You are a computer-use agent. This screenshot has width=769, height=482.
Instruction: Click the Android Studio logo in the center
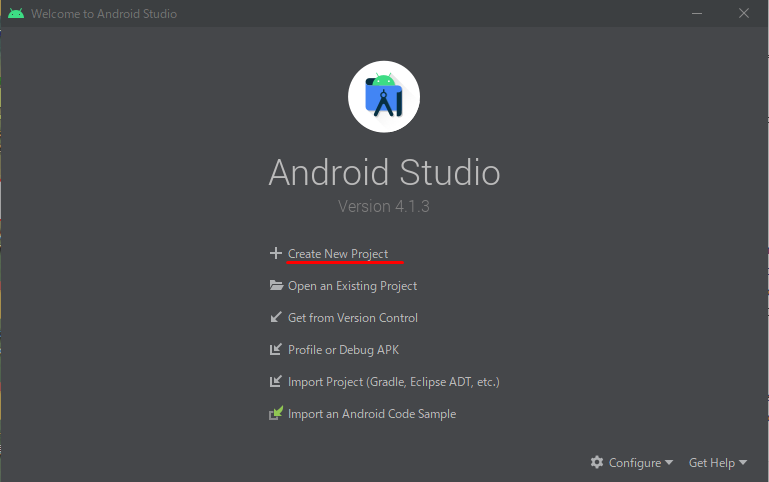click(x=384, y=97)
